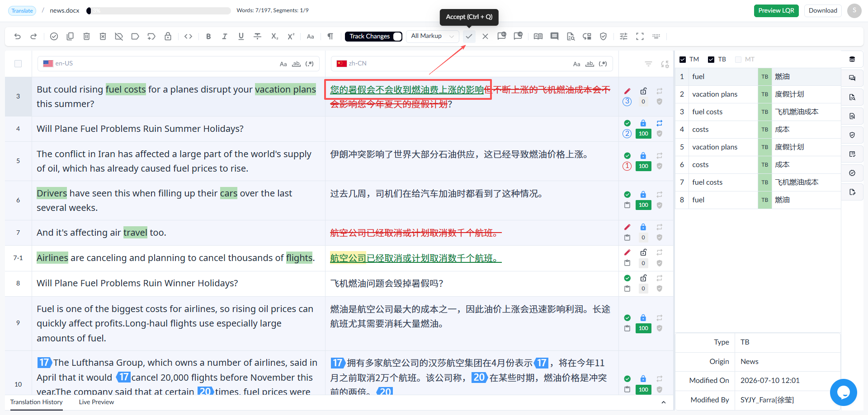Switch to the Live Preview tab
Viewport: 868px width, 415px height.
(96, 402)
